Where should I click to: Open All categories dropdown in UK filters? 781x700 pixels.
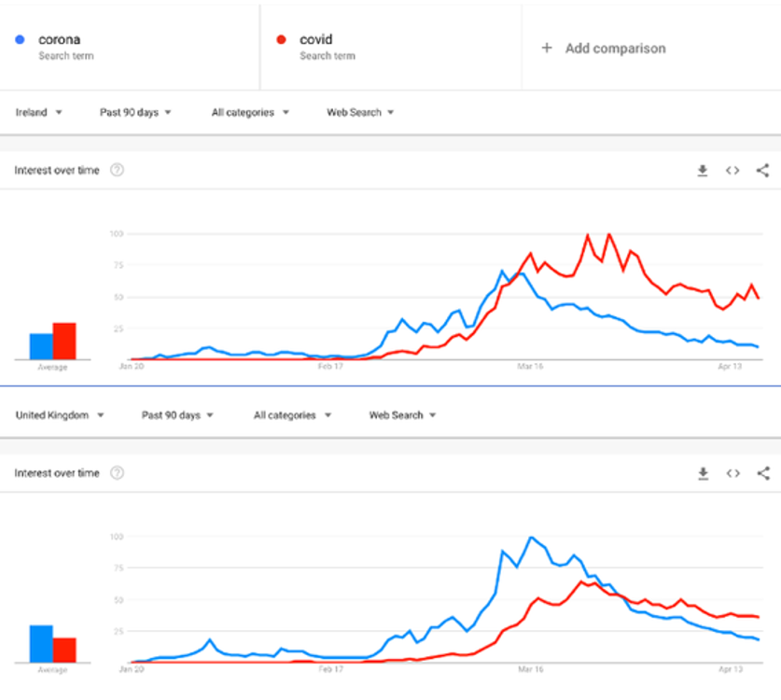click(292, 415)
